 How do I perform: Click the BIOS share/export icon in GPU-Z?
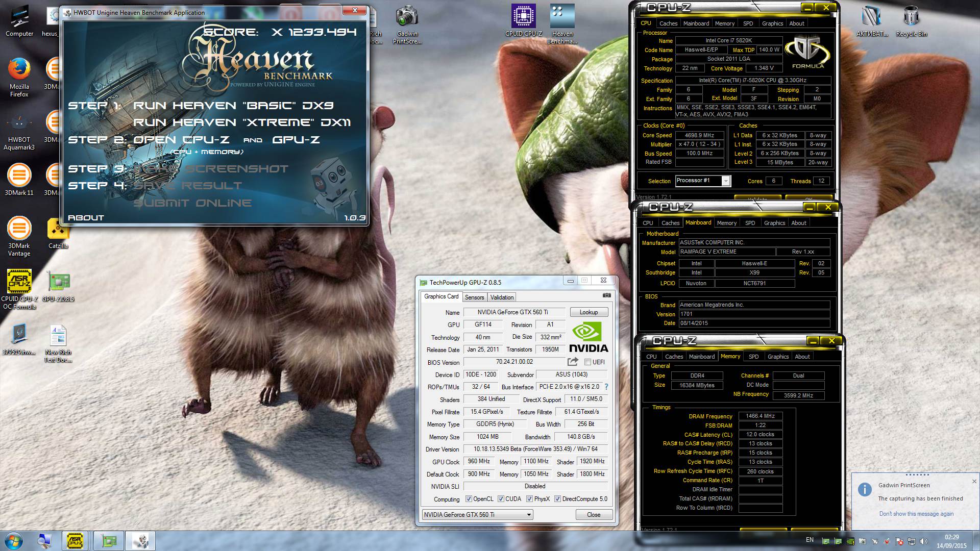click(x=573, y=362)
